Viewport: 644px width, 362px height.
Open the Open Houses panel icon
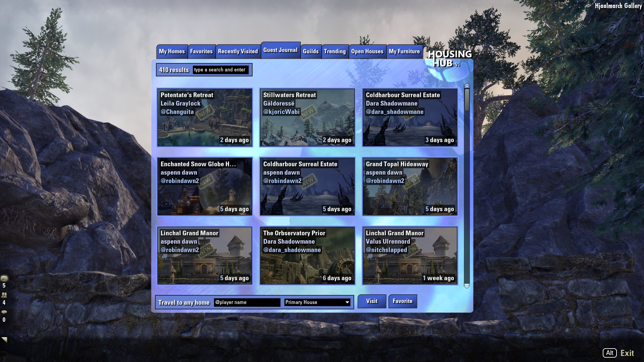coord(367,51)
